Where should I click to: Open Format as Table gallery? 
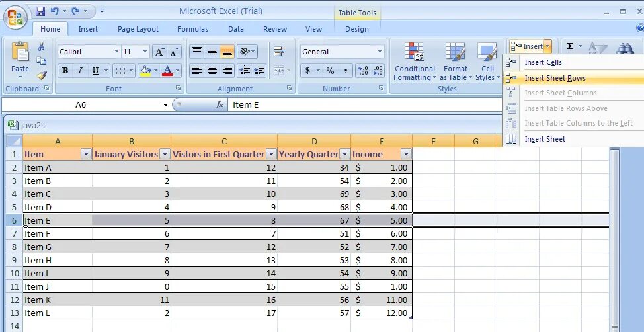[456, 62]
